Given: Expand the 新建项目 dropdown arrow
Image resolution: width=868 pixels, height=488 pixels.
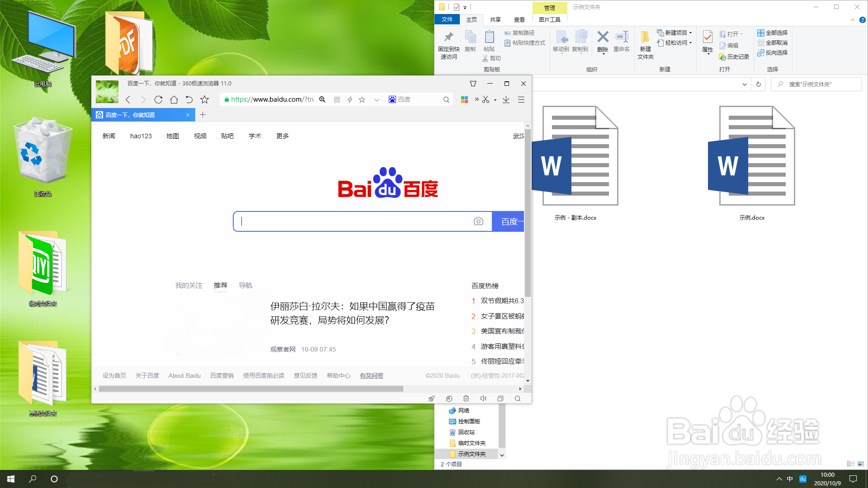Looking at the screenshot, I should 690,33.
